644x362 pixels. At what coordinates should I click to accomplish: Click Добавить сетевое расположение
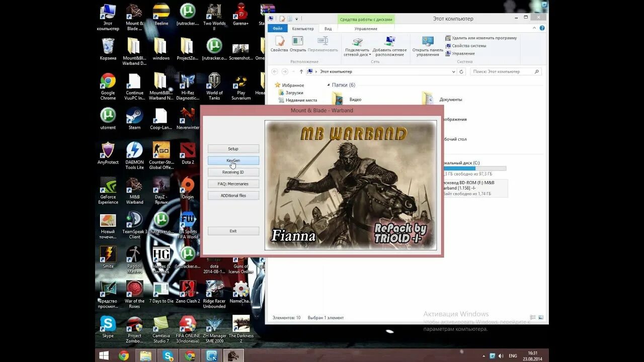[x=390, y=47]
